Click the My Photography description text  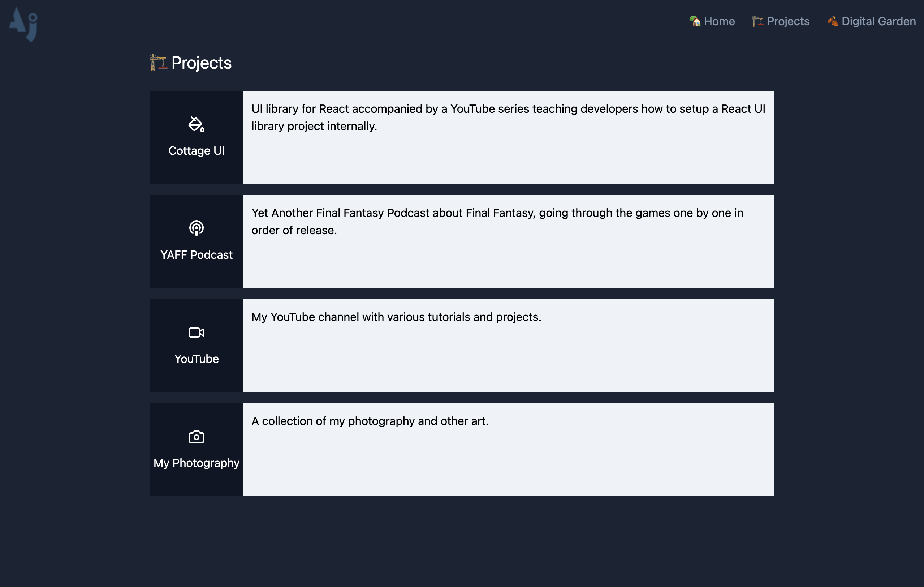[370, 421]
